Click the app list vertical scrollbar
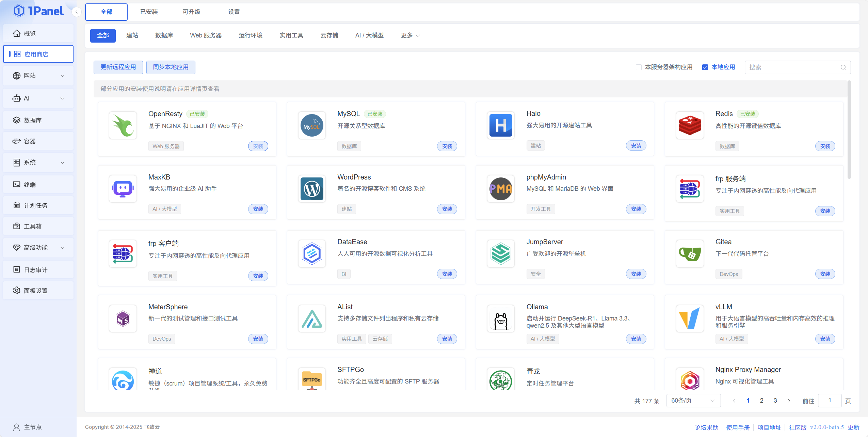 point(849,129)
